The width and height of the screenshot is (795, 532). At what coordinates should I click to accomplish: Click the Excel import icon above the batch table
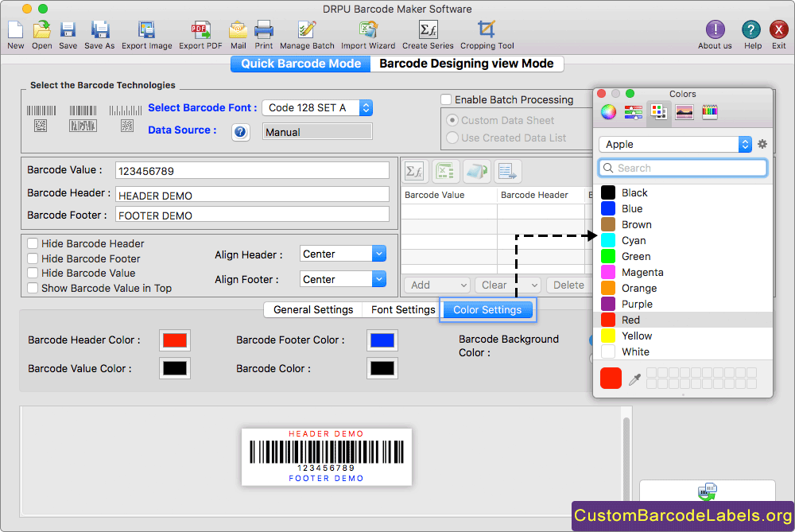click(x=445, y=172)
